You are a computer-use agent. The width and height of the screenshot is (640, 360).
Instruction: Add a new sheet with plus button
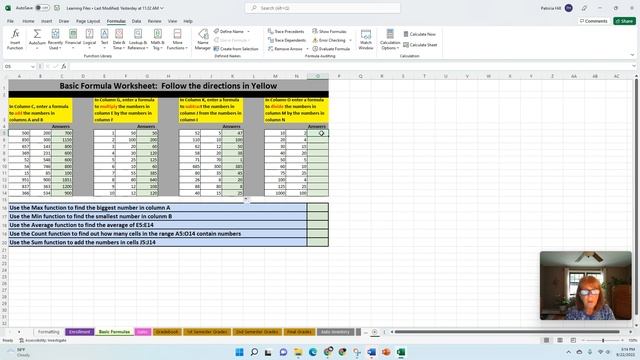[374, 332]
